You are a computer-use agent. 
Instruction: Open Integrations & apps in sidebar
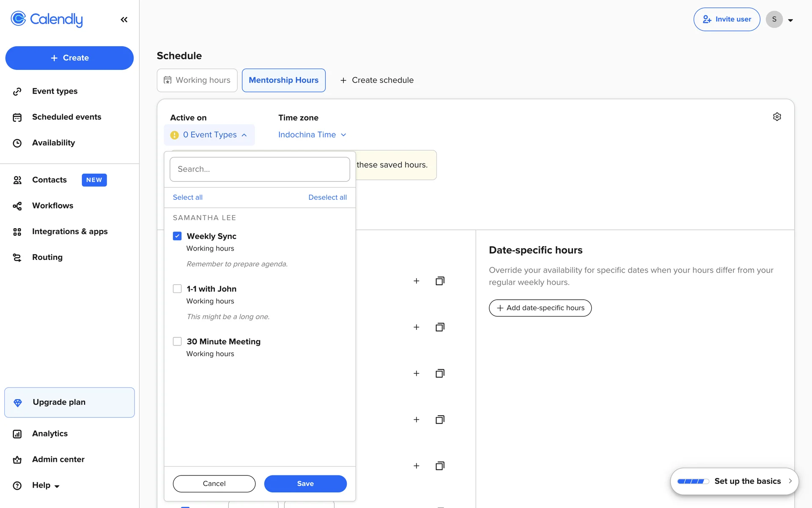point(70,232)
